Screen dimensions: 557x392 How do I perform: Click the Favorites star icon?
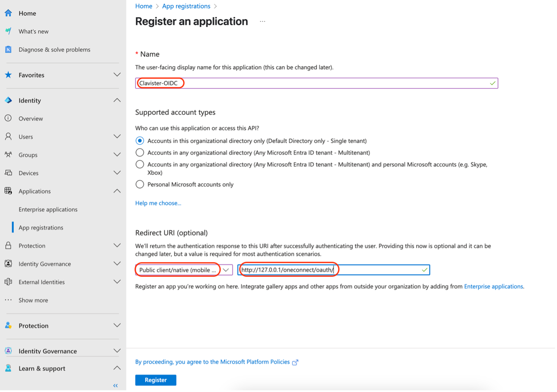[x=8, y=75]
